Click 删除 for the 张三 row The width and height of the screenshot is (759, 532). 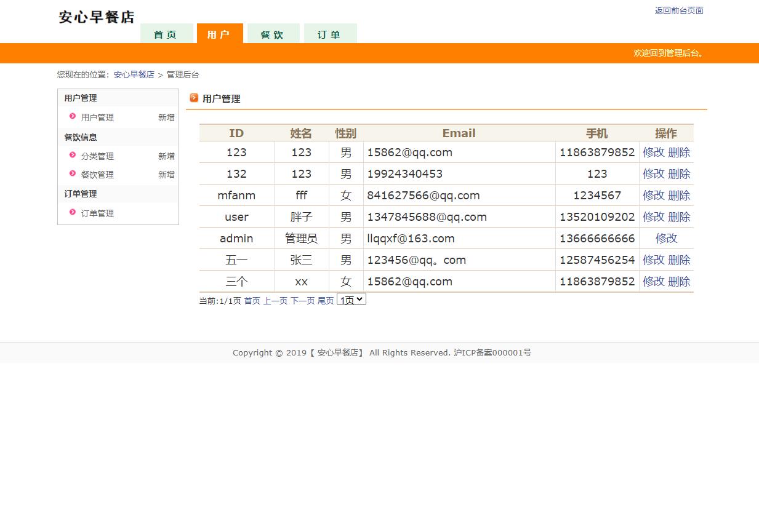[x=679, y=260]
